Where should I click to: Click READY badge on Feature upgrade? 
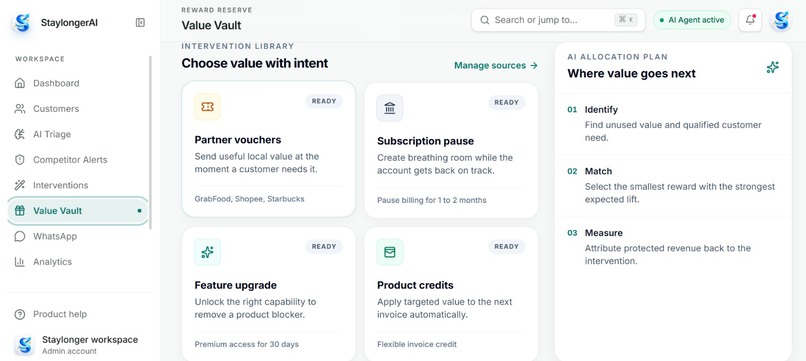point(324,246)
